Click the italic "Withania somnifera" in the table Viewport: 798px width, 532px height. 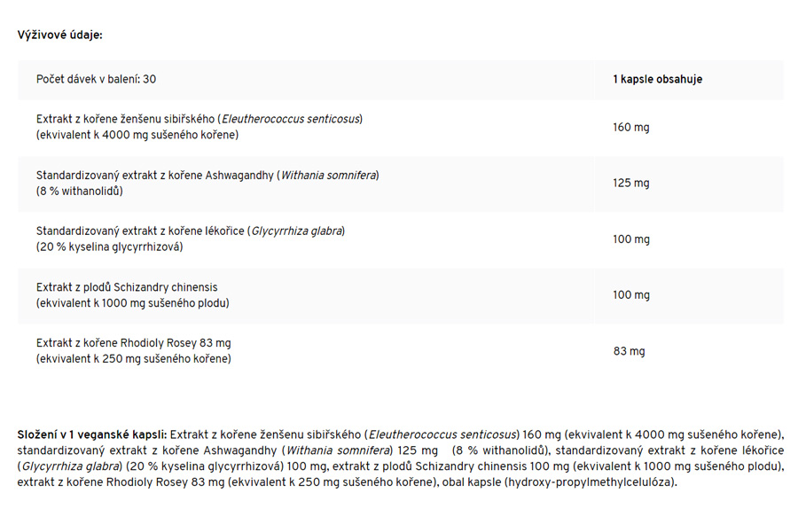point(328,176)
